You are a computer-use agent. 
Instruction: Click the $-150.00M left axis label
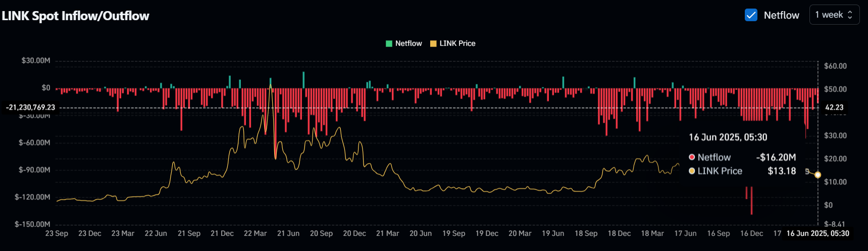click(32, 224)
